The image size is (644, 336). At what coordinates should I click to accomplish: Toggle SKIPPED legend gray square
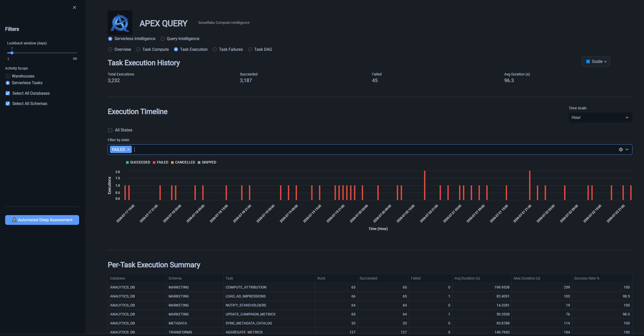(x=199, y=162)
